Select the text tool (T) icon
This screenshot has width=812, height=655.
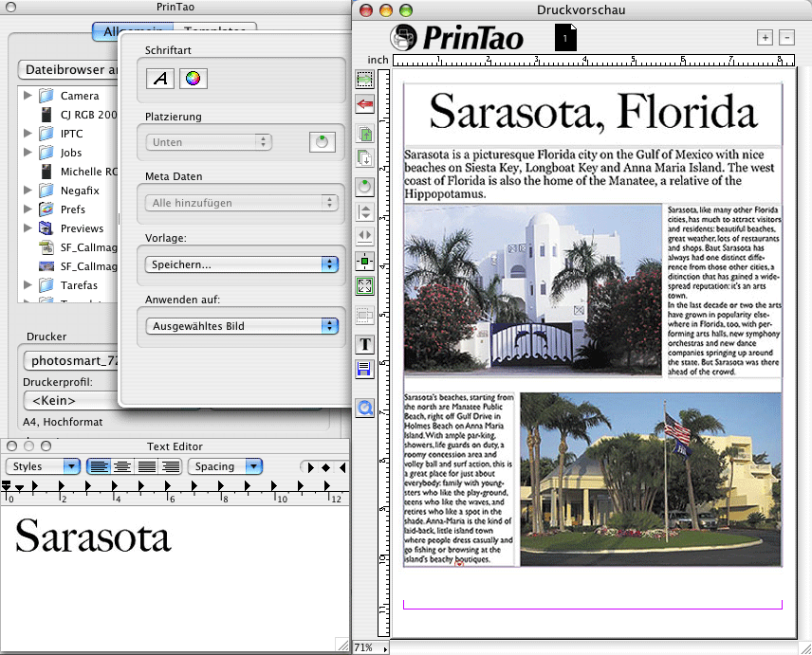click(x=365, y=344)
